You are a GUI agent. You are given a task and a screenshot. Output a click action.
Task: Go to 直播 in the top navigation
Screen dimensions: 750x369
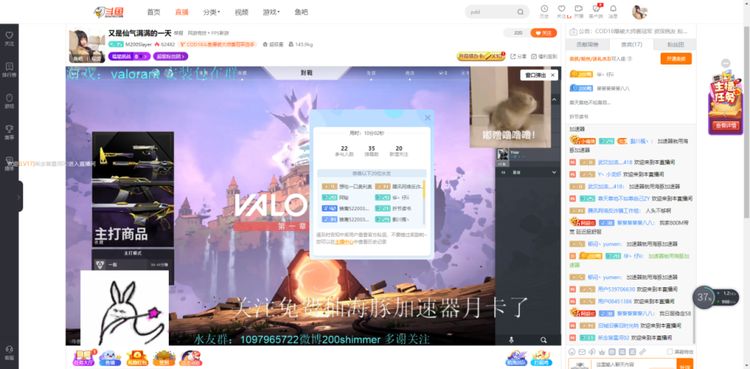182,12
